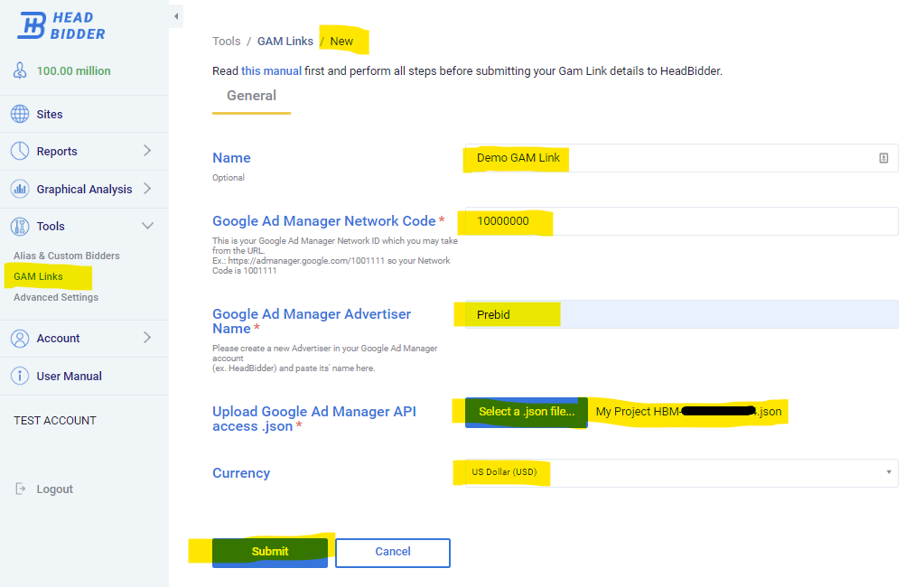
Task: Submit the GAM Link form
Action: coord(269,552)
